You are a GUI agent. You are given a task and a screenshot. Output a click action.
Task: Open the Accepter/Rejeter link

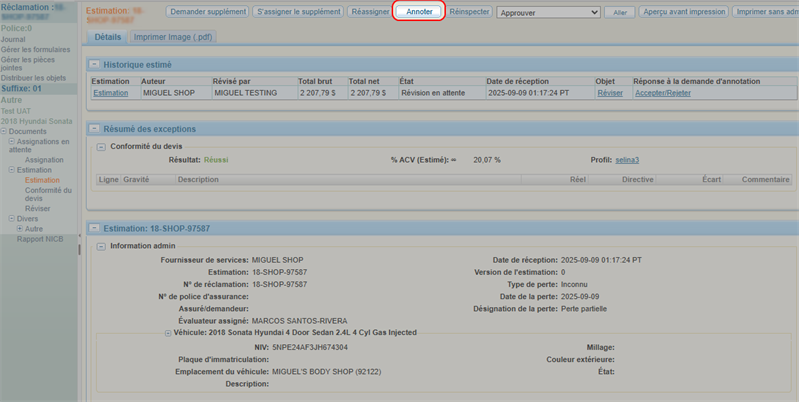pos(663,93)
